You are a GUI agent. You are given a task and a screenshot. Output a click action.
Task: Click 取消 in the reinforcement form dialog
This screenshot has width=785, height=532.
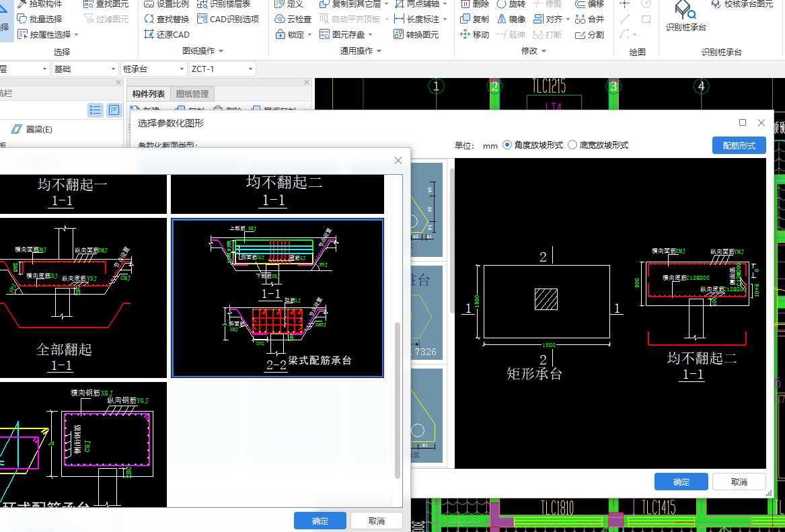click(377, 521)
